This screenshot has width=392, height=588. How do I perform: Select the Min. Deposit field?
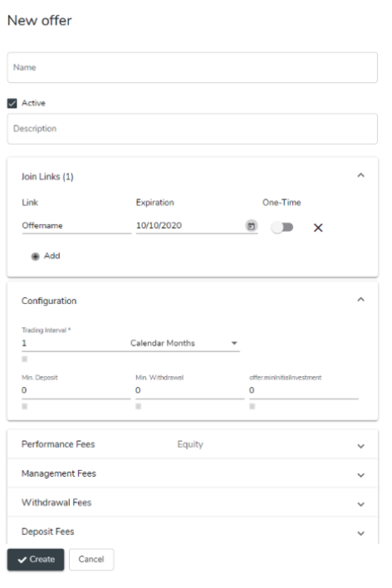click(x=76, y=390)
